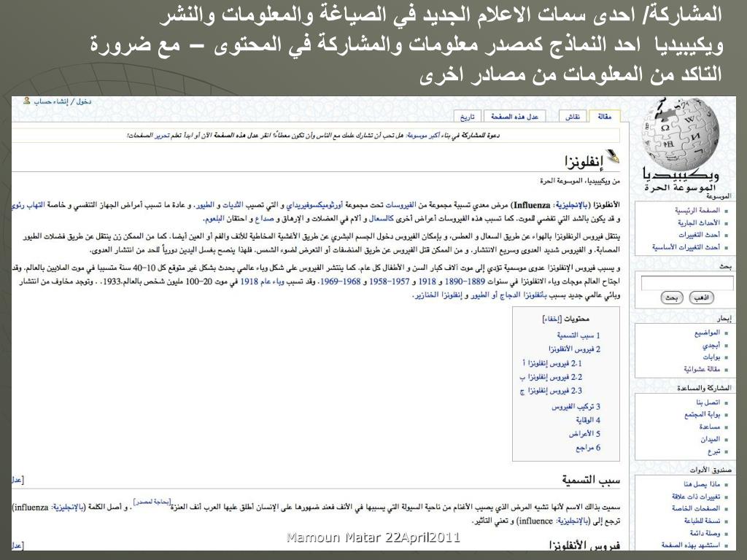Open the الميدان sidebar link
This screenshot has width=747, height=560.
click(x=710, y=439)
